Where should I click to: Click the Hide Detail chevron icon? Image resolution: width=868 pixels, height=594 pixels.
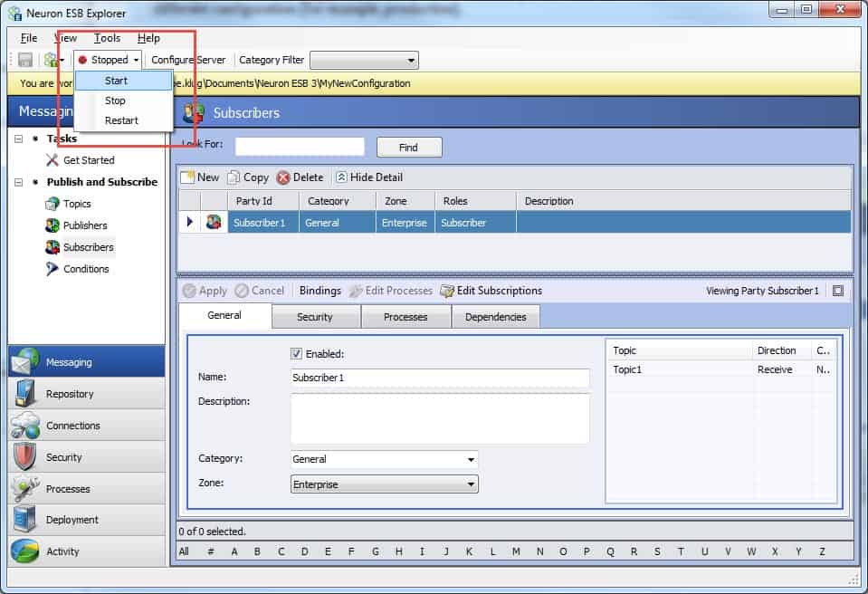[341, 177]
